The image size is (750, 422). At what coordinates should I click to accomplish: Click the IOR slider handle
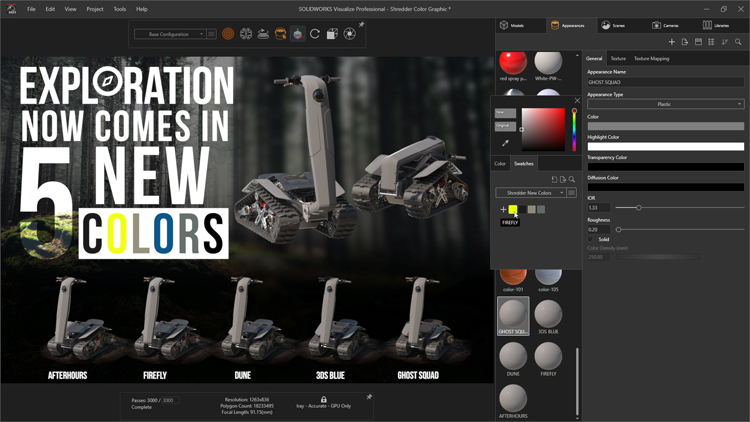639,208
